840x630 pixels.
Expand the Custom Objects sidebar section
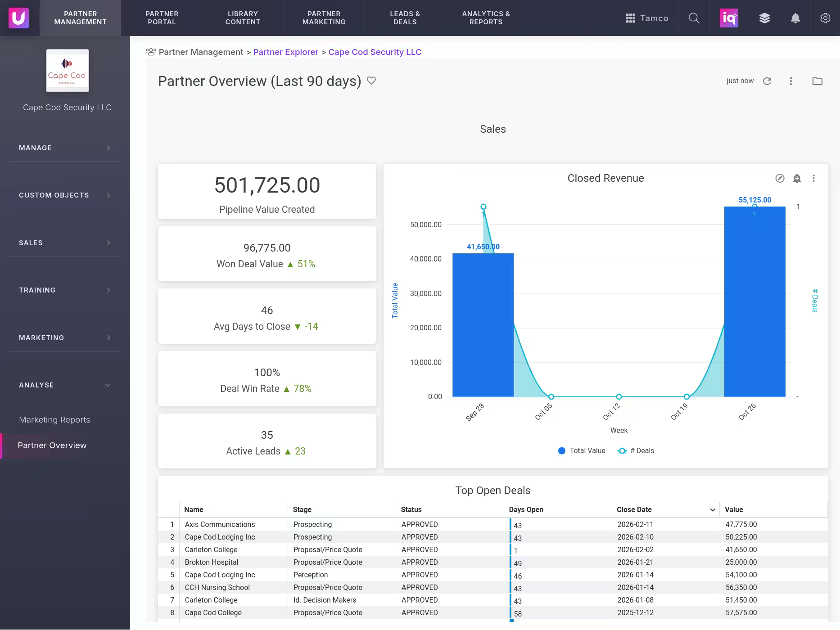click(x=65, y=195)
